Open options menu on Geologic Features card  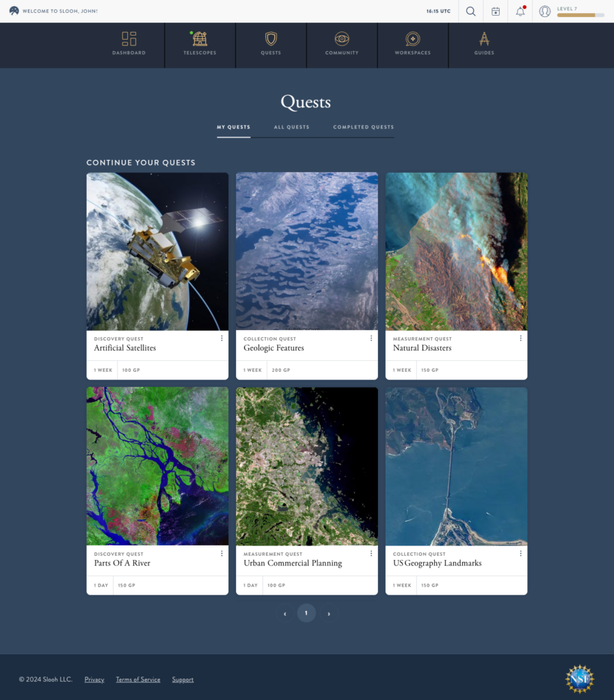(371, 338)
